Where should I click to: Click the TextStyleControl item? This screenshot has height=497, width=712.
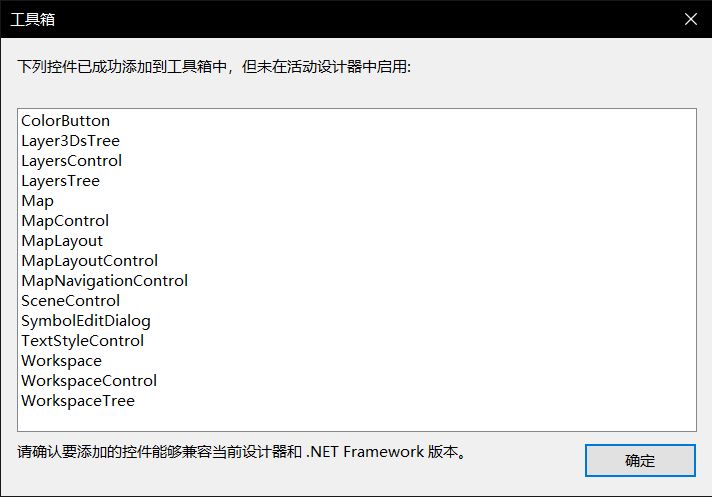(82, 340)
